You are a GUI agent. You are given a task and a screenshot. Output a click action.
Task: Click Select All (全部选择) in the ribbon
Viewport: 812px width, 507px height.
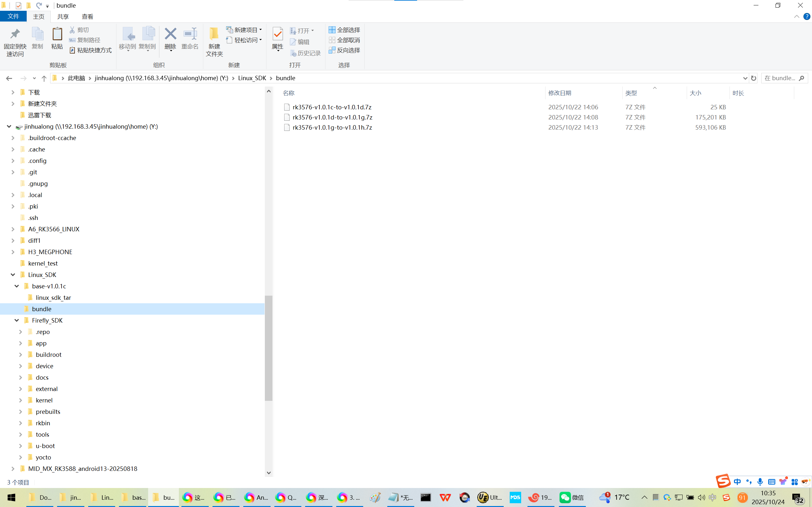coord(344,30)
